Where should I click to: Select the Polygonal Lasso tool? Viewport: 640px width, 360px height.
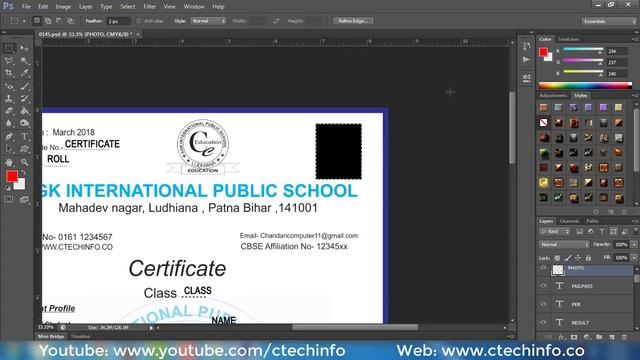[9, 61]
